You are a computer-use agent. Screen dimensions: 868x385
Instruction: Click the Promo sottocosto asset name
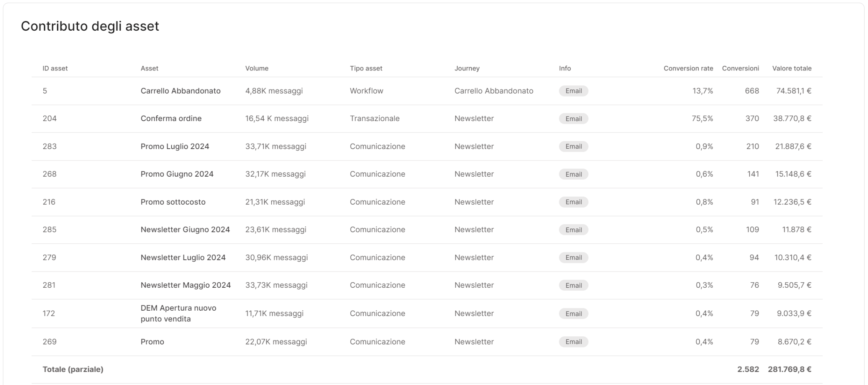click(x=173, y=202)
